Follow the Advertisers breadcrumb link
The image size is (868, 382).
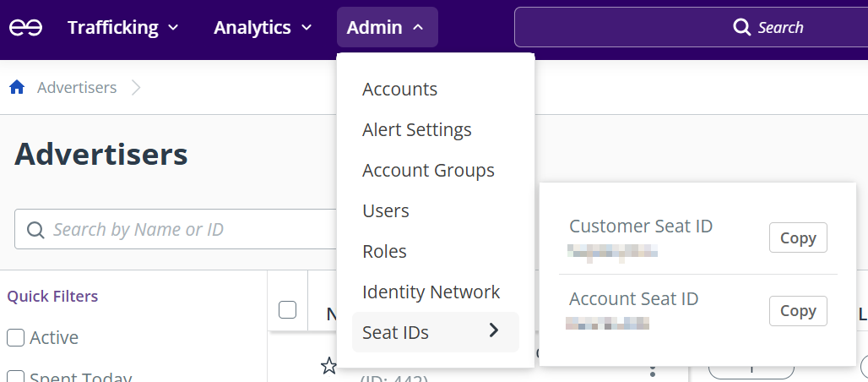click(77, 88)
